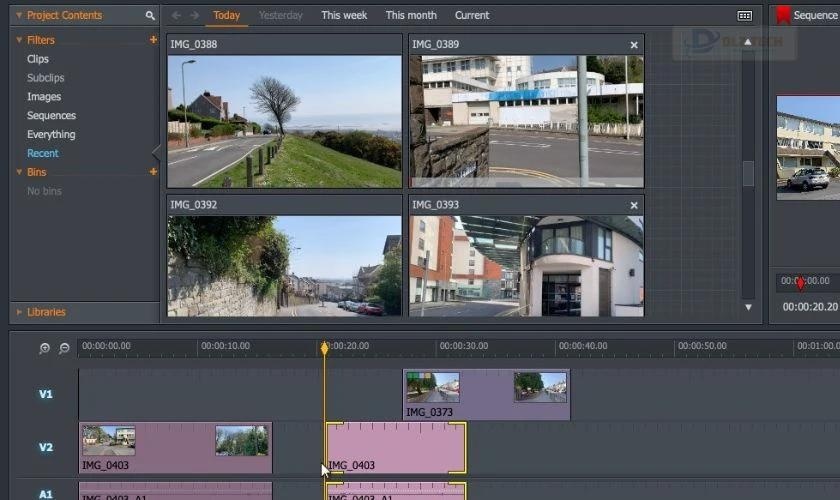Click the expand-panel arrow beside Recent
This screenshot has width=840, height=500.
pyautogui.click(x=156, y=153)
